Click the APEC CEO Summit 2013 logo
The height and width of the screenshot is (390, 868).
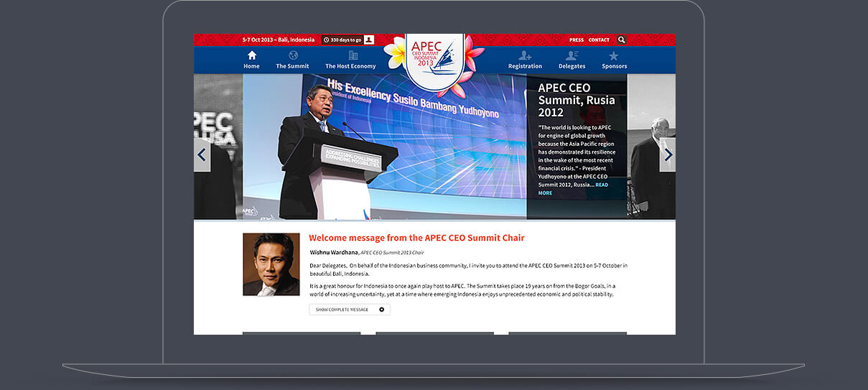coord(434,61)
